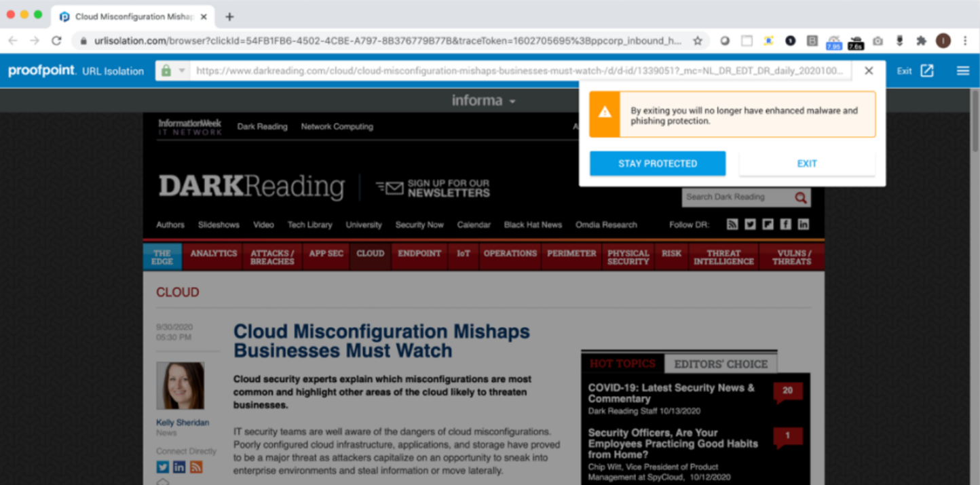
Task: Click the isolated URL address field
Action: [520, 71]
